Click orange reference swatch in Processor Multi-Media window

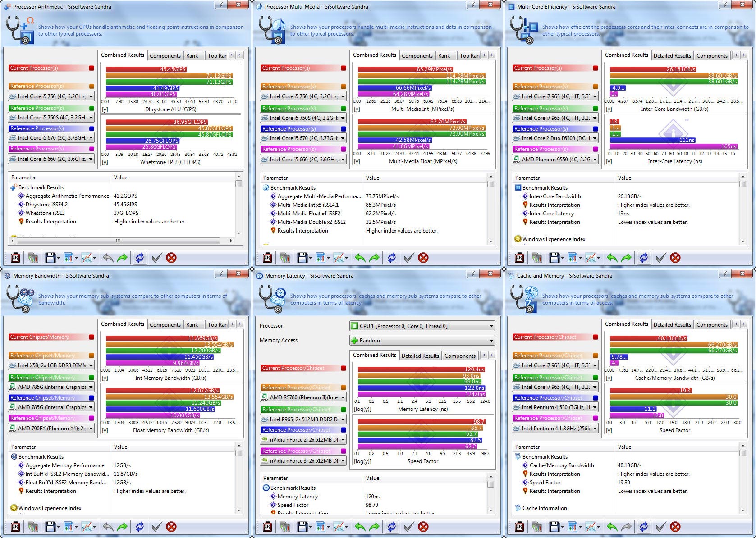(x=344, y=87)
